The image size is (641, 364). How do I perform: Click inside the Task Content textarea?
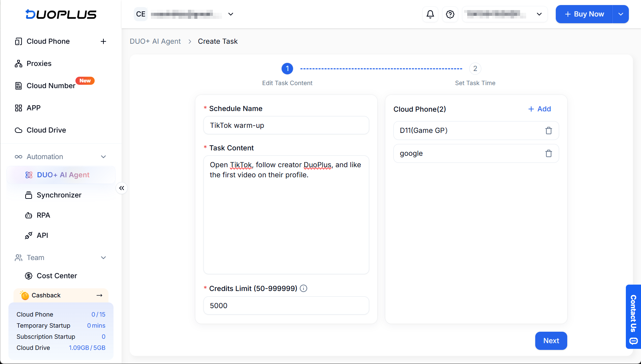point(286,215)
